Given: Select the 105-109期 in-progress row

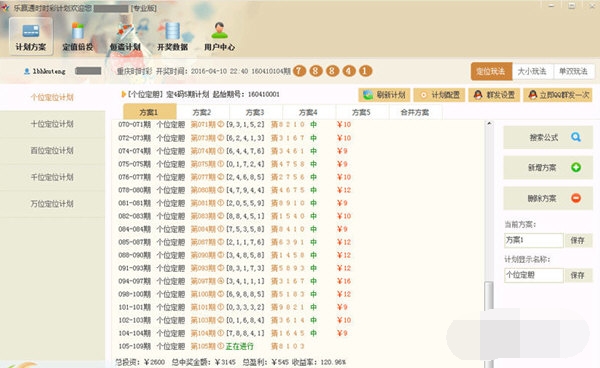Looking at the screenshot, I should (x=211, y=346).
